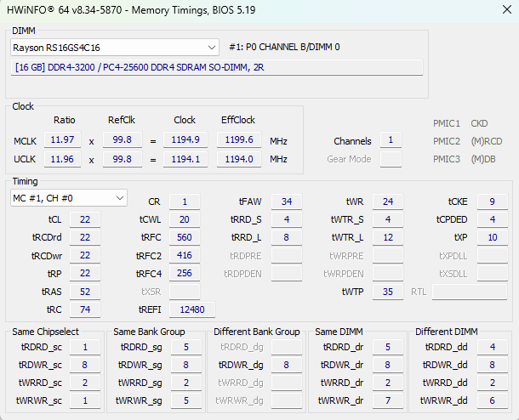
Task: Select the CR value field
Action: [x=185, y=201]
